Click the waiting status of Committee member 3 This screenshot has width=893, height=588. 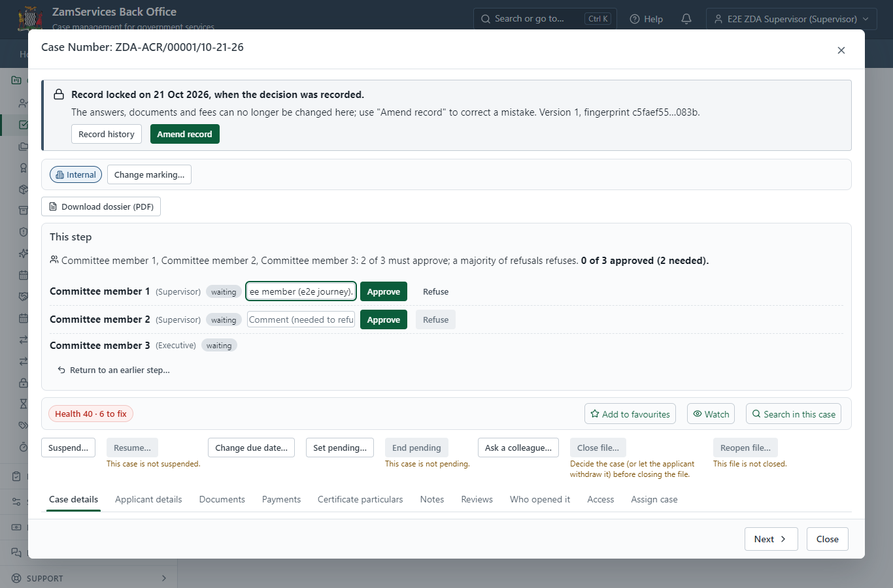(x=219, y=346)
